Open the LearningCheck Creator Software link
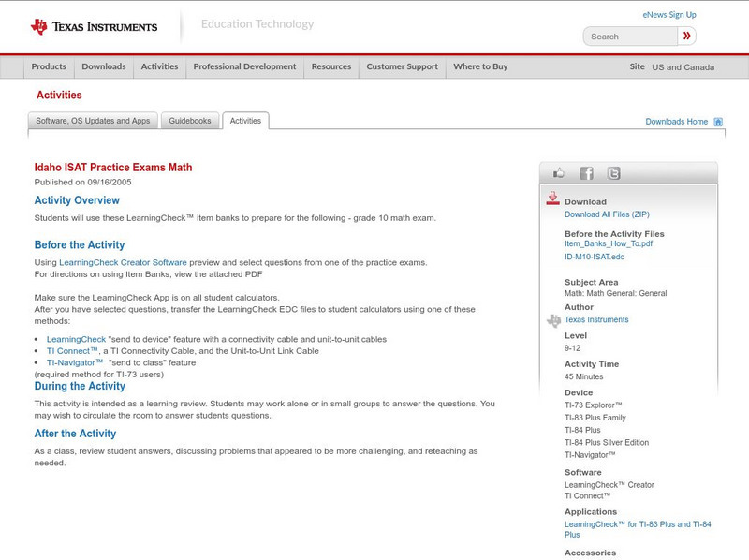The image size is (749, 560). tap(123, 262)
